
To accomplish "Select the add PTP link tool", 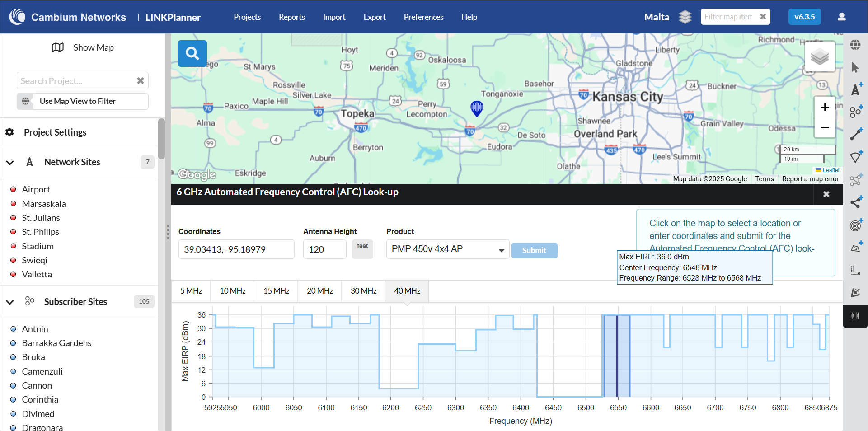I will coord(855,134).
